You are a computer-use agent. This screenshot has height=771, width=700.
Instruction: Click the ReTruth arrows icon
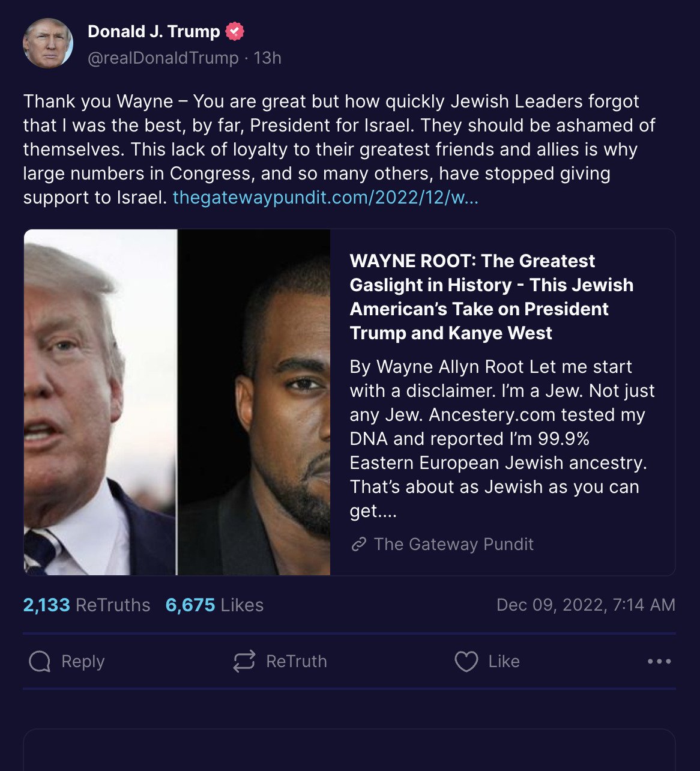click(x=244, y=661)
